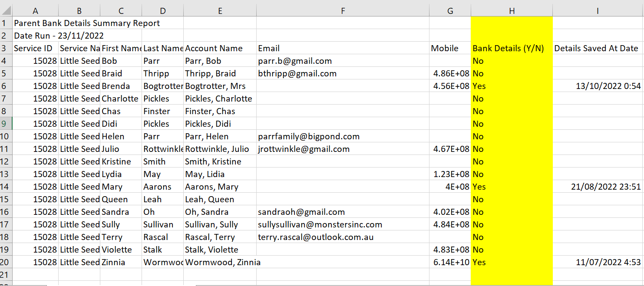The height and width of the screenshot is (286, 644).
Task: Select row 14 header
Action: tap(5, 187)
